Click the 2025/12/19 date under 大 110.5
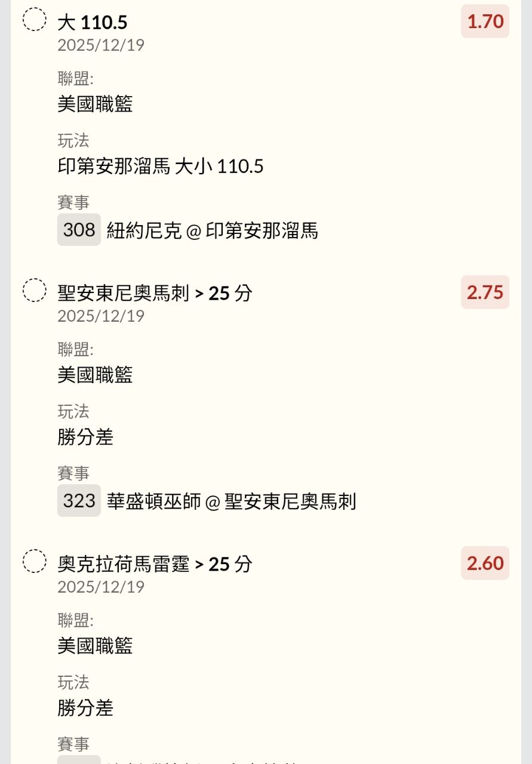 click(101, 45)
